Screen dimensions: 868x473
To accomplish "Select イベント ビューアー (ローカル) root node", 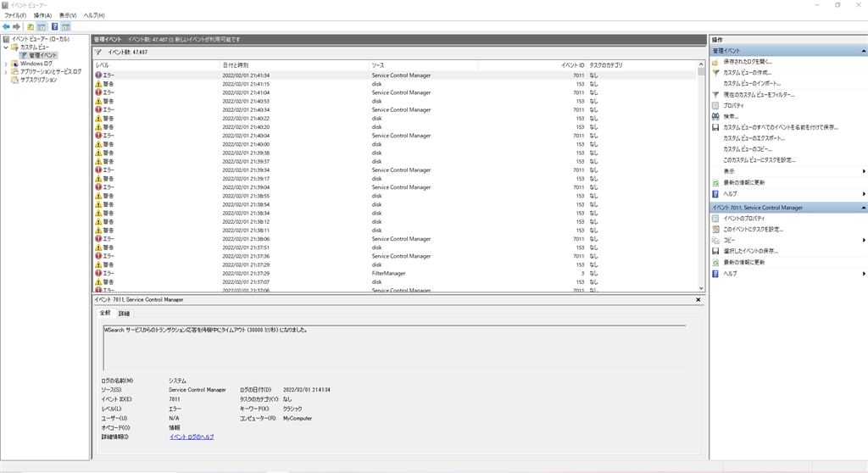I will pos(41,39).
